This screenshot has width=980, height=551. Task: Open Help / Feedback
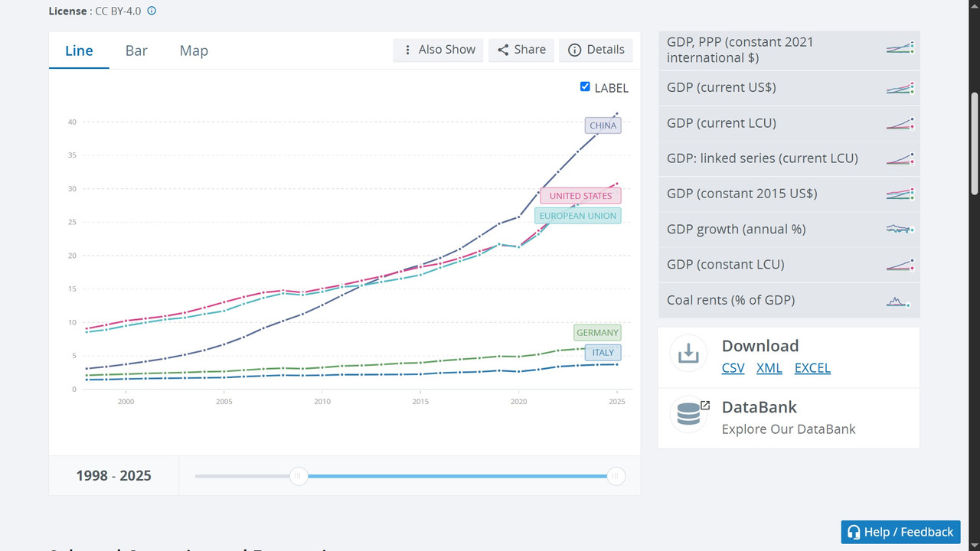tap(900, 532)
